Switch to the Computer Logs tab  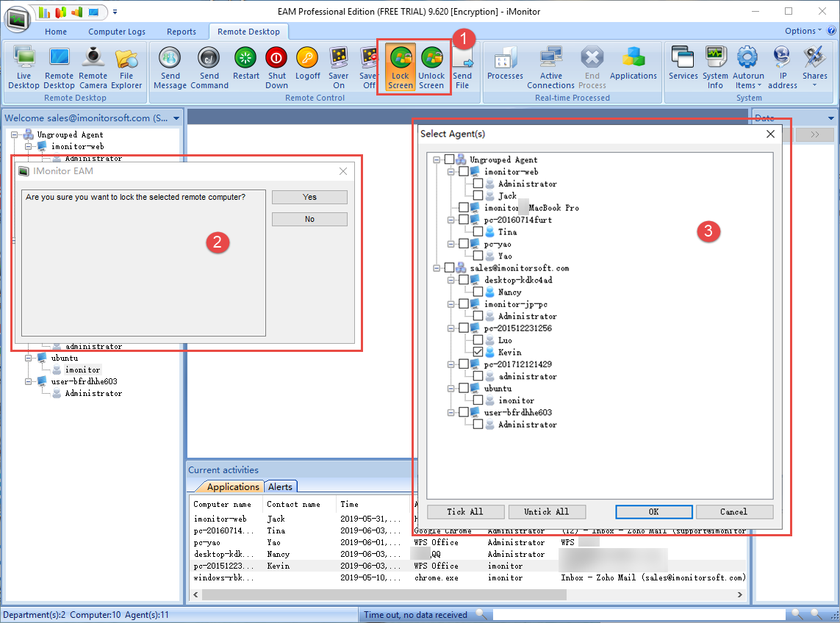[117, 32]
